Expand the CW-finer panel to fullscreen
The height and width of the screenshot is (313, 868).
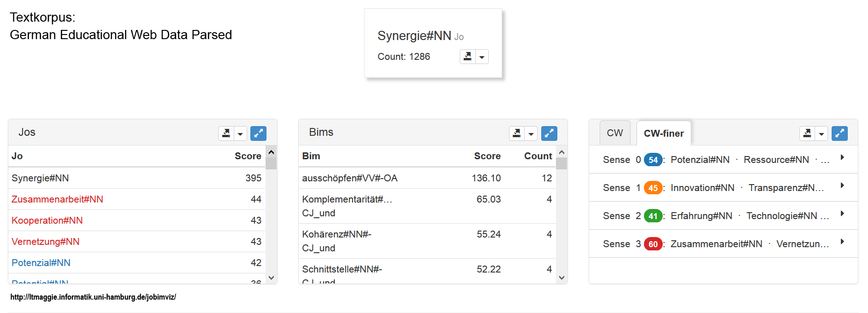pos(839,133)
